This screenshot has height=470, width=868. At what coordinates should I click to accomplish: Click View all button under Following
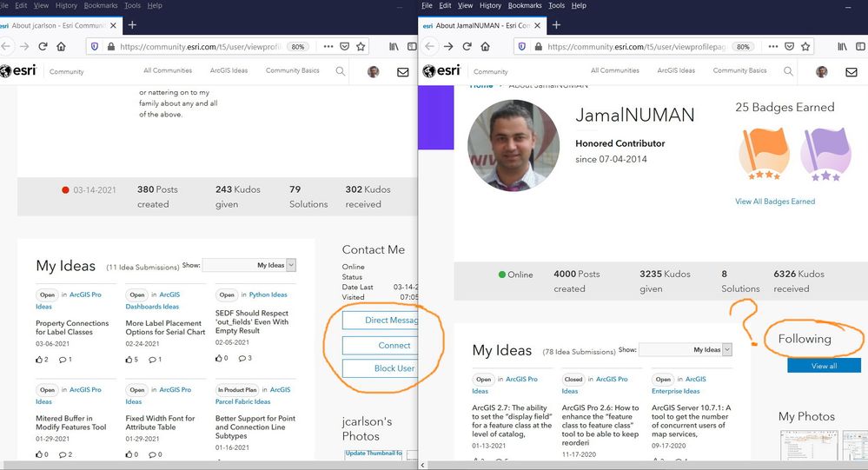pyautogui.click(x=824, y=366)
